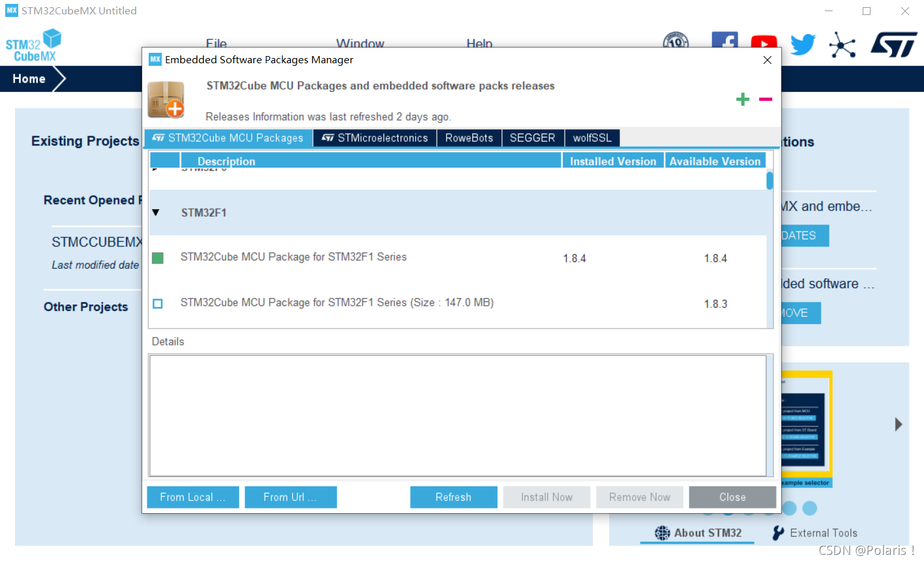Screen dimensions: 924x562
Task: Open the File menu
Action: pos(216,43)
